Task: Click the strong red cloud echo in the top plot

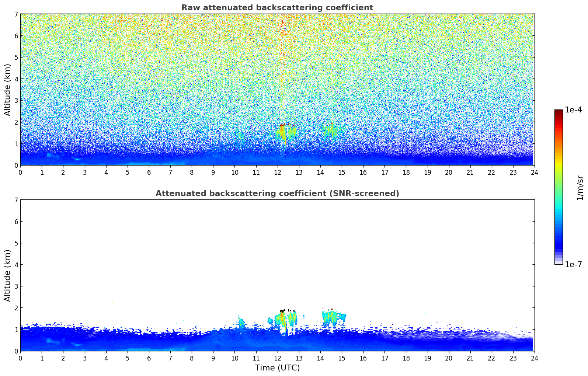Action: (x=282, y=125)
